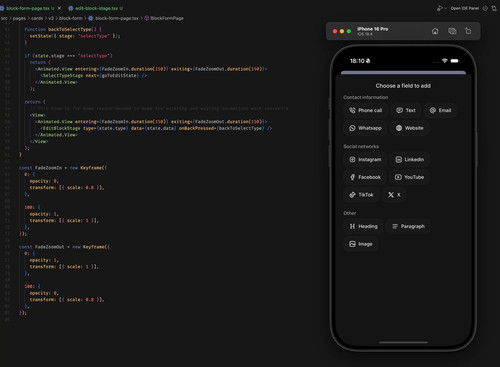Add a YouTube field
The image size is (500, 367).
(x=409, y=177)
